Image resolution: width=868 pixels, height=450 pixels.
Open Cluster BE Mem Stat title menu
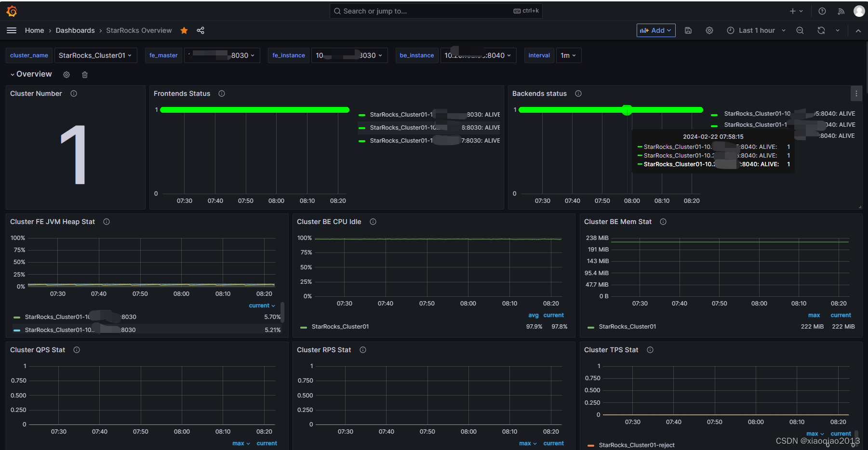618,222
